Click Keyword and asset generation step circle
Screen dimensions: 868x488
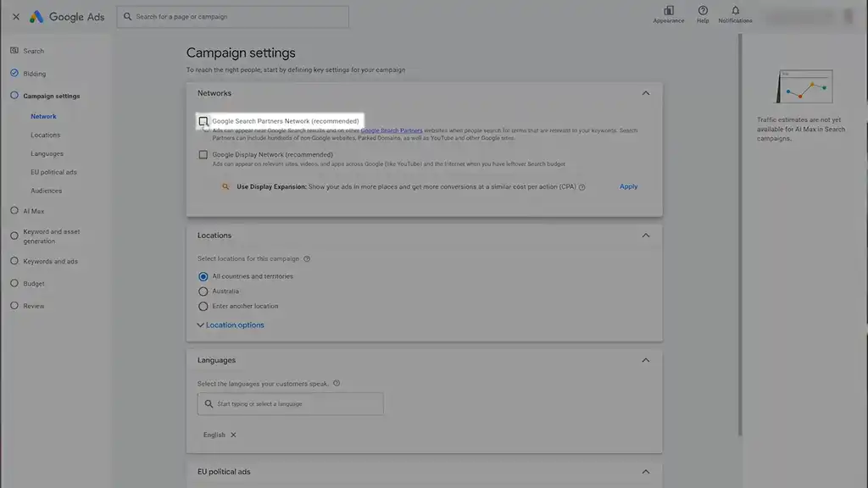pos(14,236)
